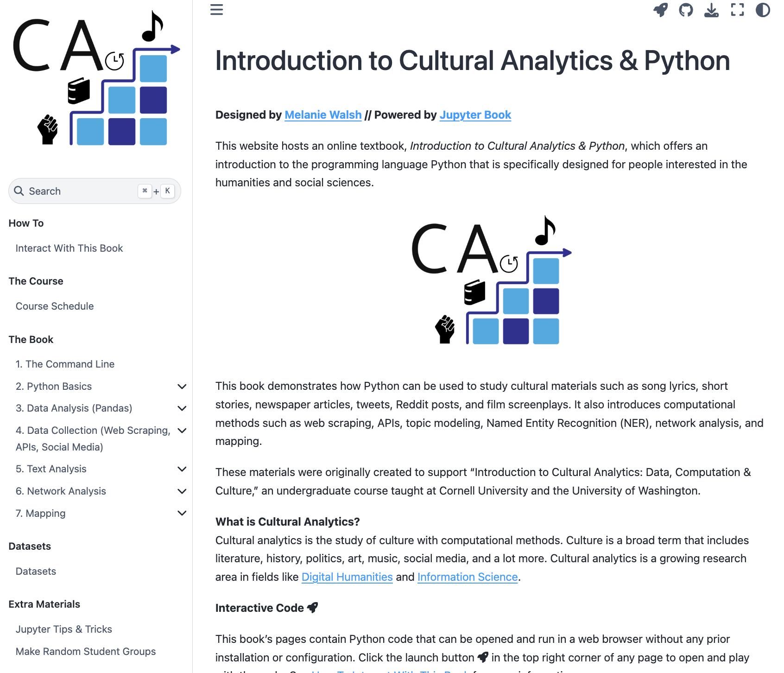The width and height of the screenshot is (784, 673).
Task: Expand the Mapping chapter chevron
Action: point(182,513)
